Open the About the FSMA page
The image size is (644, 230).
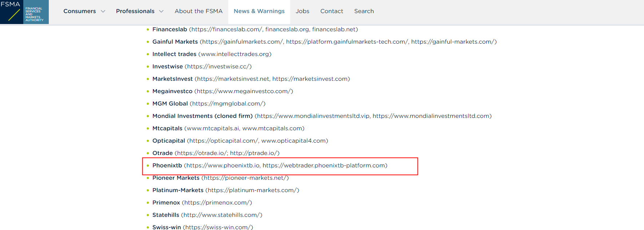pos(198,11)
